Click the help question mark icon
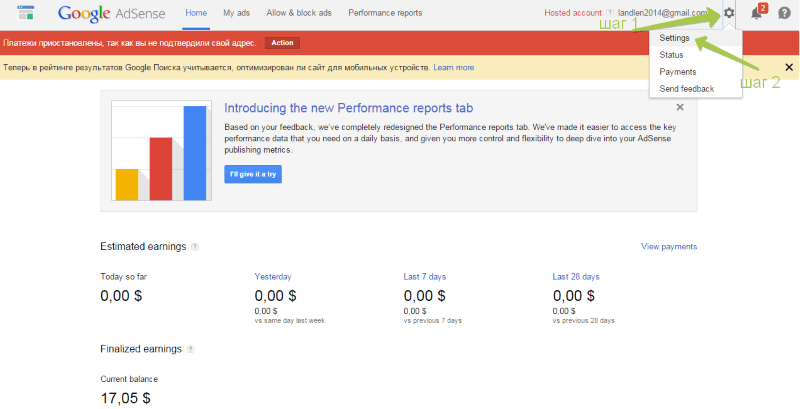Screen dimensions: 800x409 784,13
